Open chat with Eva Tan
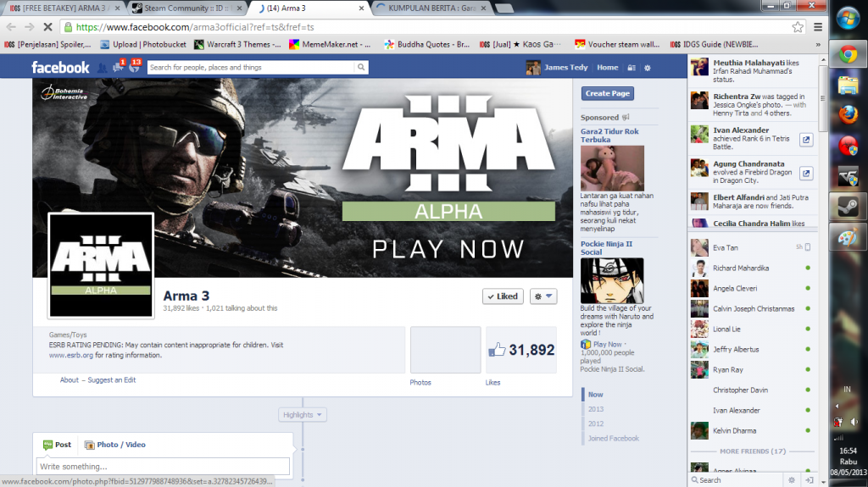This screenshot has width=868, height=487. 753,247
